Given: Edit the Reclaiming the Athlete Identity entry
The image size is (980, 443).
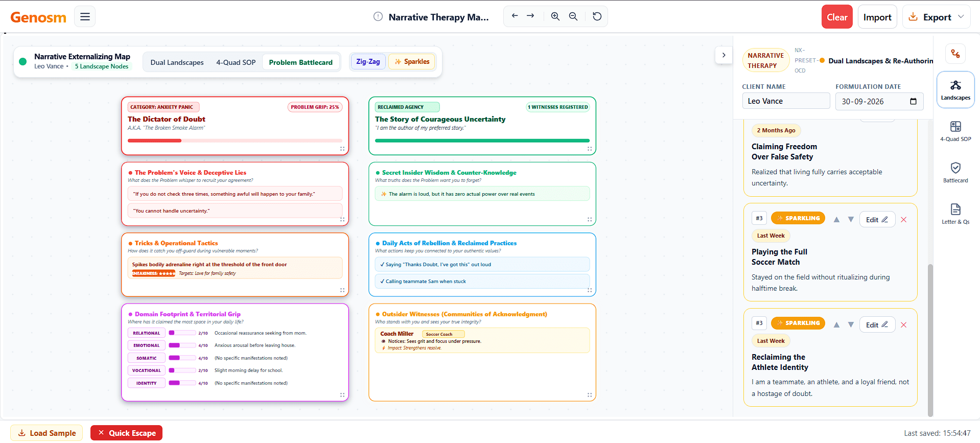Looking at the screenshot, I should pyautogui.click(x=877, y=325).
